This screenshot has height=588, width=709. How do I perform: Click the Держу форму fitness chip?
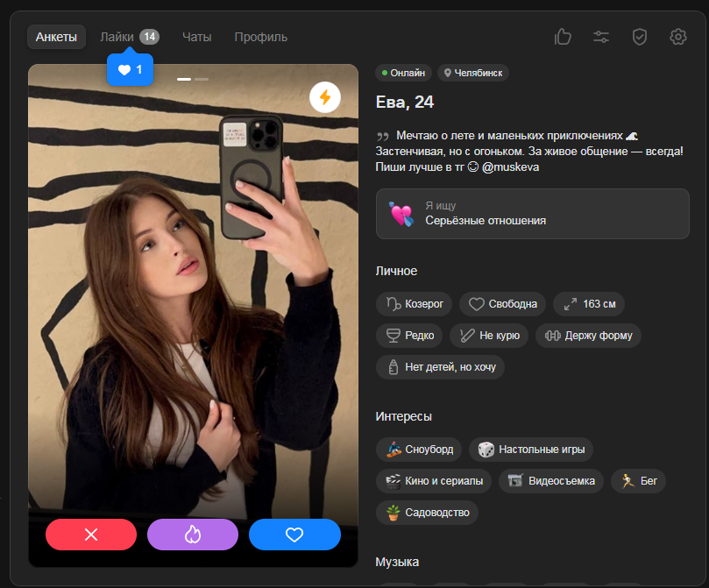[588, 336]
